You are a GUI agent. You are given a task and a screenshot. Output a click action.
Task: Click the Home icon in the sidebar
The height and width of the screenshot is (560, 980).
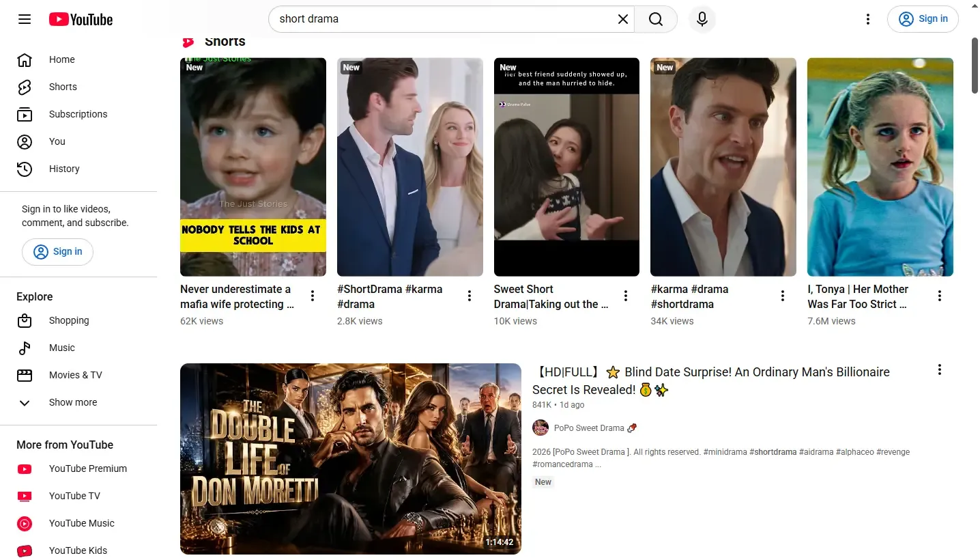click(25, 59)
